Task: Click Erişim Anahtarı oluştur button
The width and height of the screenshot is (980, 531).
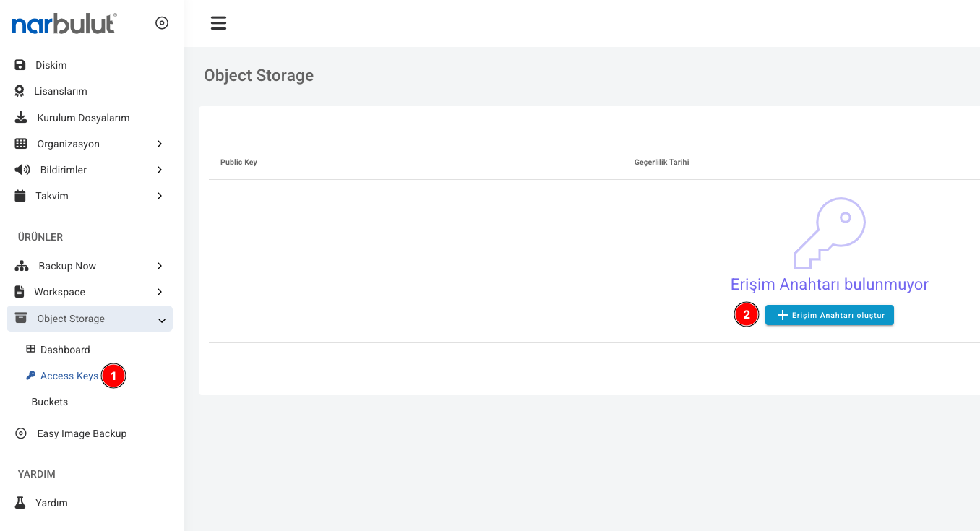Action: click(830, 315)
